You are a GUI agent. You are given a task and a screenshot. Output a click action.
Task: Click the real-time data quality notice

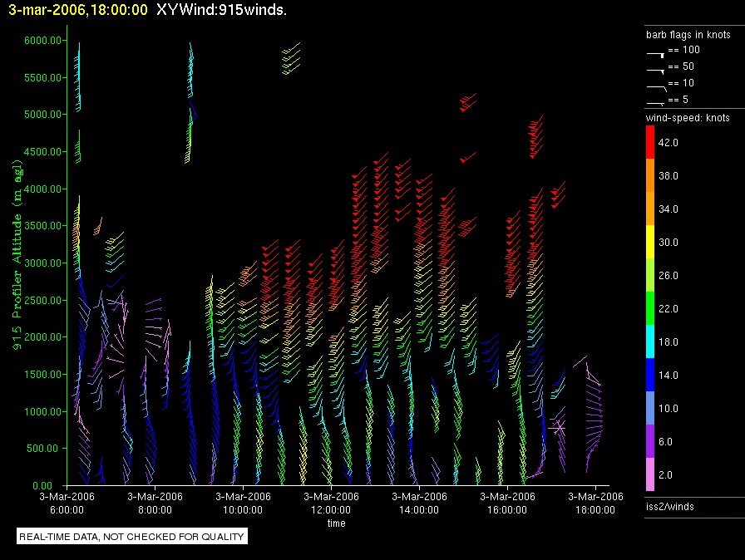click(132, 537)
